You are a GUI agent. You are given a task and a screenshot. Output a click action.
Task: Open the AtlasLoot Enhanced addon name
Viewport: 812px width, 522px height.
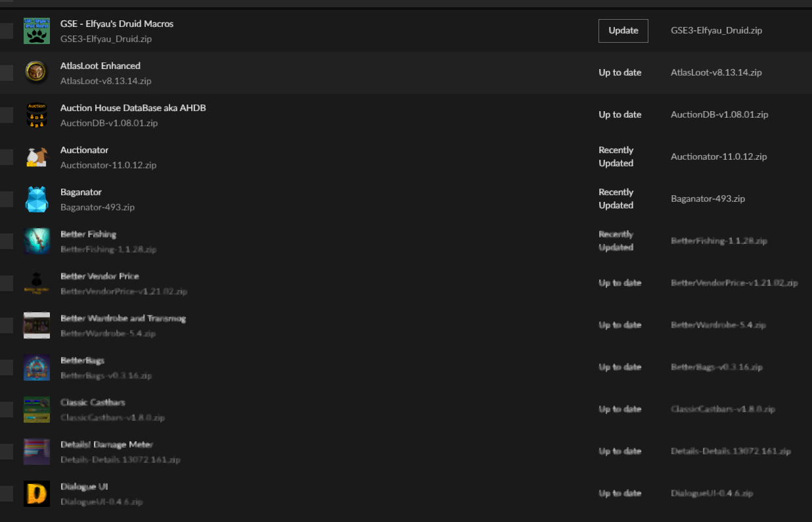coord(101,66)
